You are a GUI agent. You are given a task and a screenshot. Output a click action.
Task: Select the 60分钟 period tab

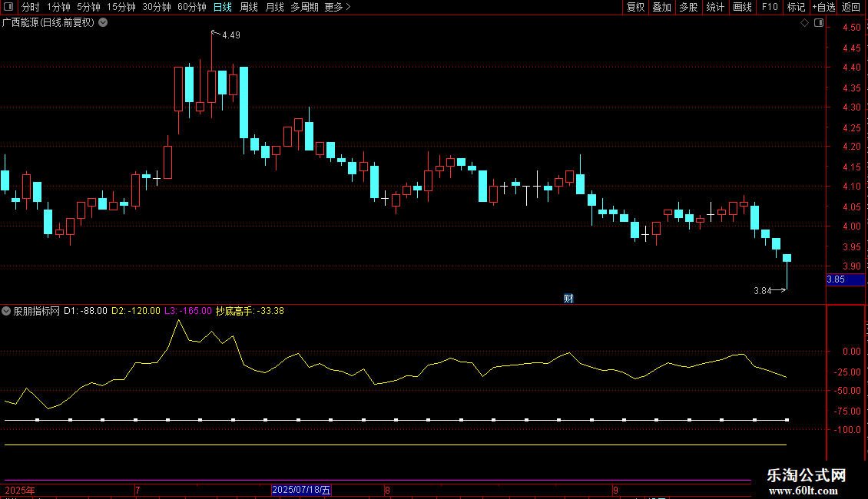(192, 7)
